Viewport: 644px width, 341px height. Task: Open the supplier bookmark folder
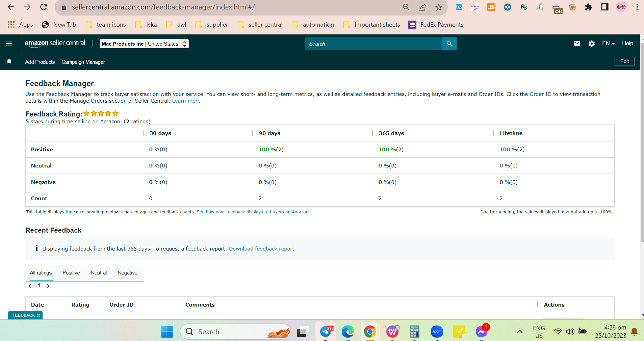tap(212, 25)
